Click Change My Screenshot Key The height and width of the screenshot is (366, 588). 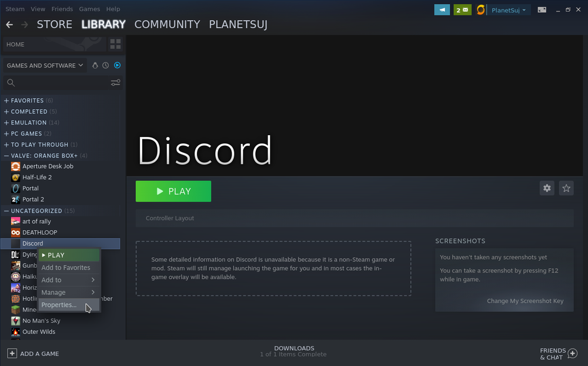525,301
